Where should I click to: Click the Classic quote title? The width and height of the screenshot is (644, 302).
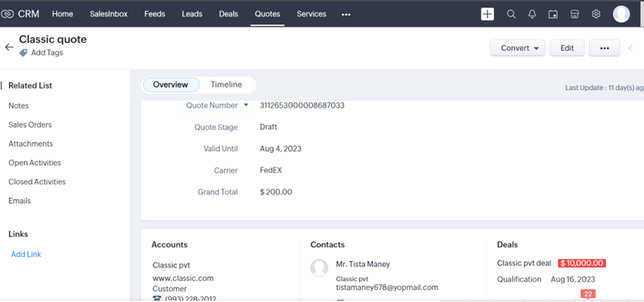53,39
